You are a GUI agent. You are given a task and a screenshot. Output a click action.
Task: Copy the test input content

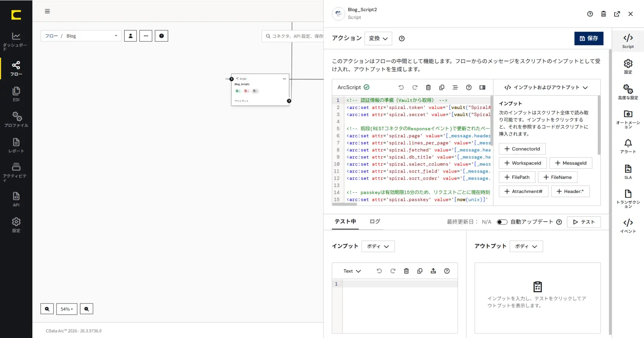click(x=420, y=271)
